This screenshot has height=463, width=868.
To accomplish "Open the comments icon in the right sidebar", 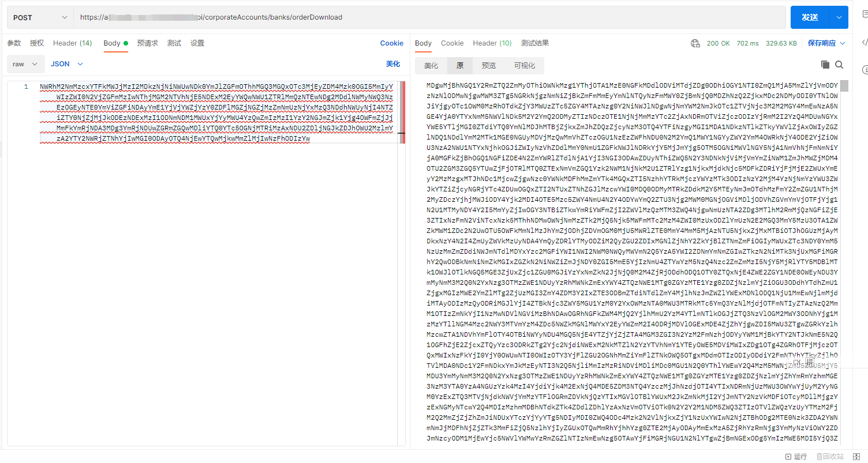I will (x=865, y=16).
